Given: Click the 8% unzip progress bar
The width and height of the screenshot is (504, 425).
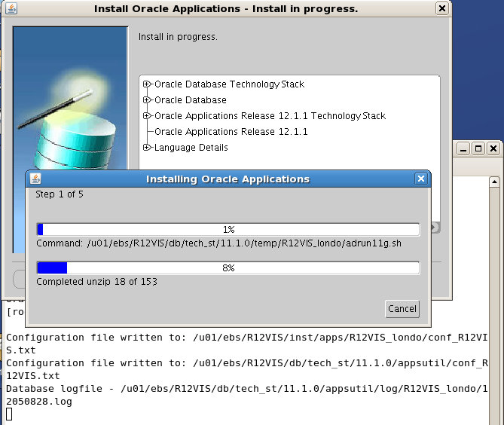Looking at the screenshot, I should coord(228,268).
